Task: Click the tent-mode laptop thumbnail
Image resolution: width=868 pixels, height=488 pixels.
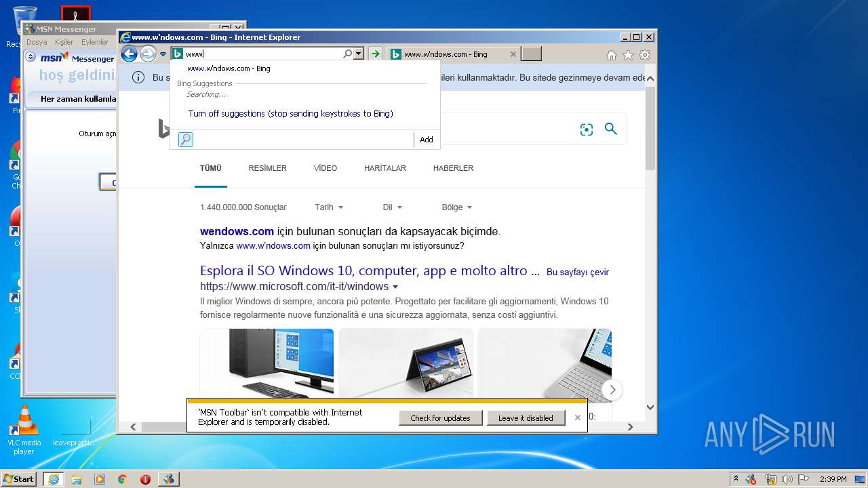Action: click(x=406, y=363)
